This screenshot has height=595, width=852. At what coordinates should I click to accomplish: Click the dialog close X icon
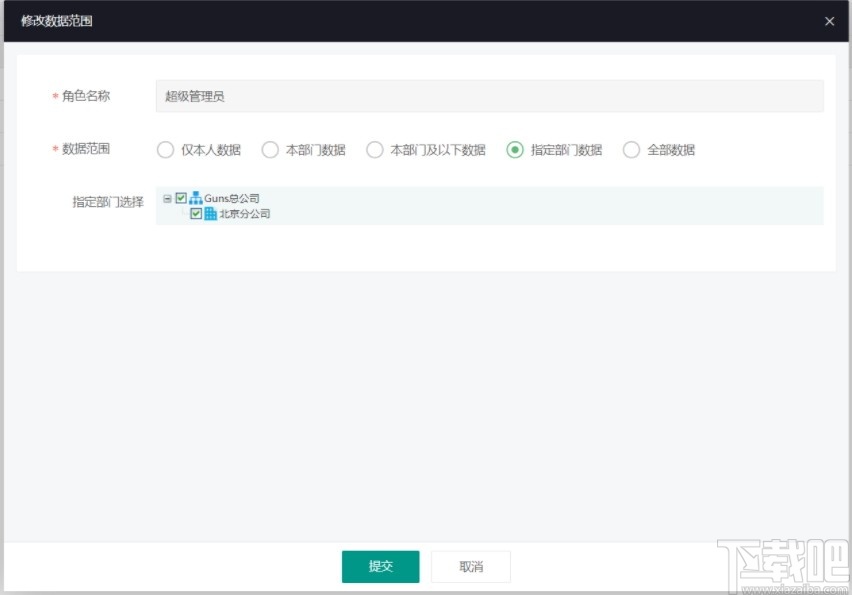pos(829,21)
